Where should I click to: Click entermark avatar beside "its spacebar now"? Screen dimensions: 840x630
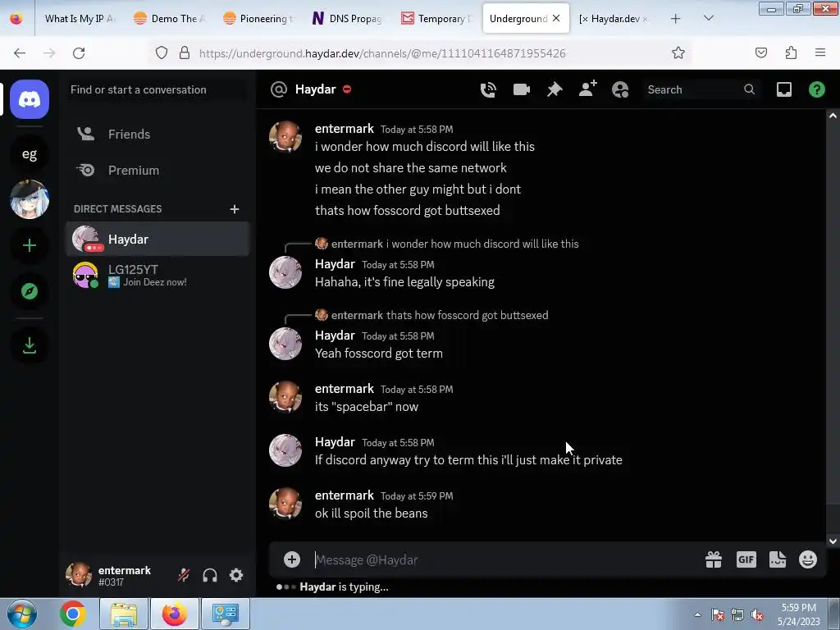tap(285, 397)
